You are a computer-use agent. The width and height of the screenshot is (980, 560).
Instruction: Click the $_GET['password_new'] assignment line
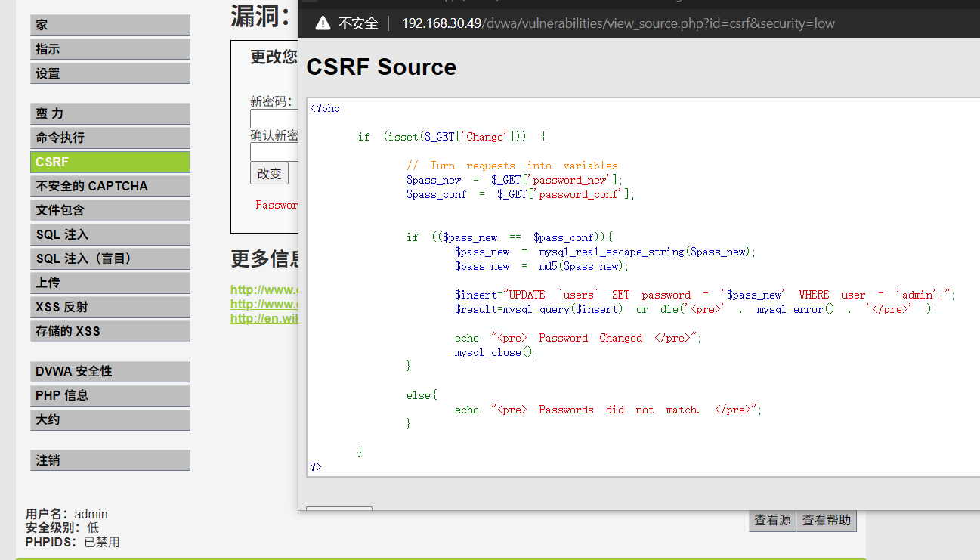(515, 180)
